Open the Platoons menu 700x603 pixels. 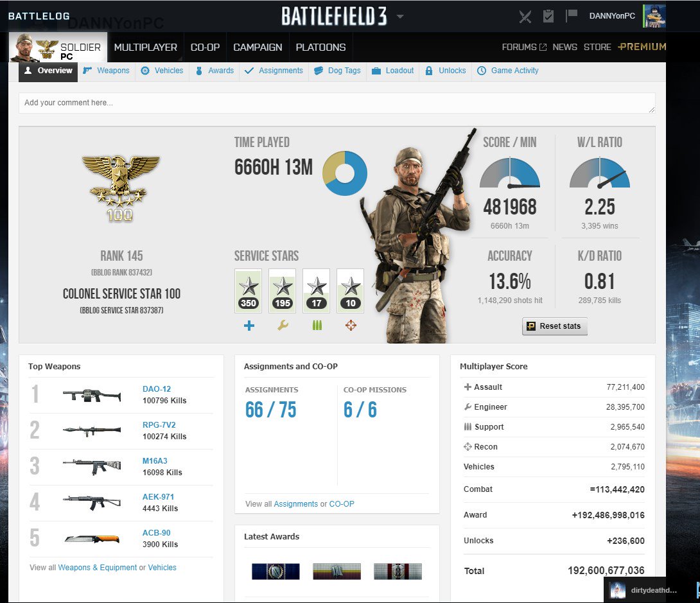pos(320,47)
